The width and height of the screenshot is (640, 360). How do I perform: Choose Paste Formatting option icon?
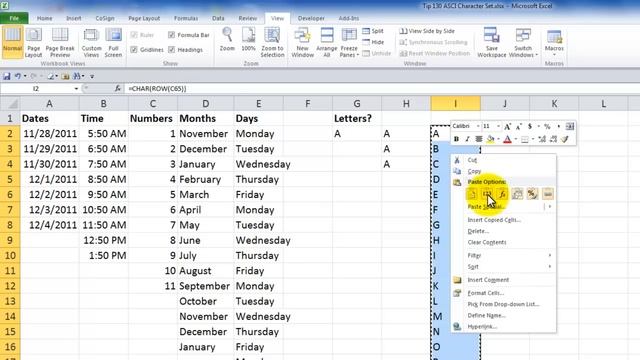[x=532, y=194]
